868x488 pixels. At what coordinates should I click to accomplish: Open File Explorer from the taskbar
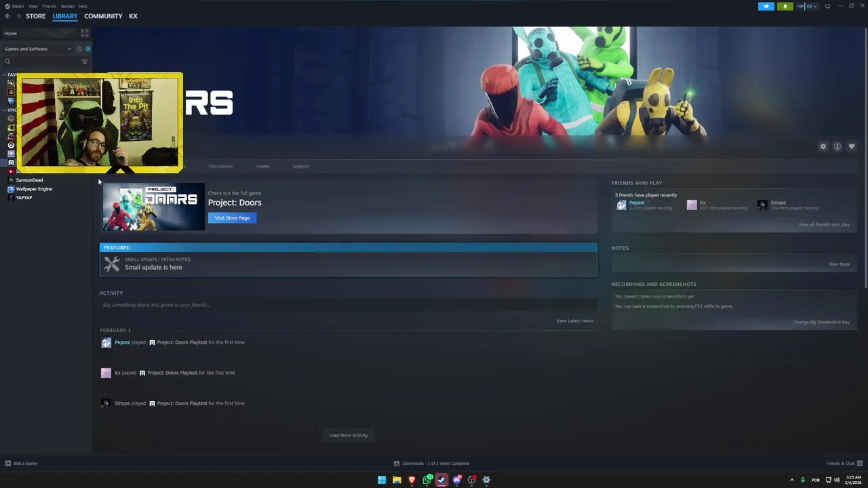[x=397, y=480]
